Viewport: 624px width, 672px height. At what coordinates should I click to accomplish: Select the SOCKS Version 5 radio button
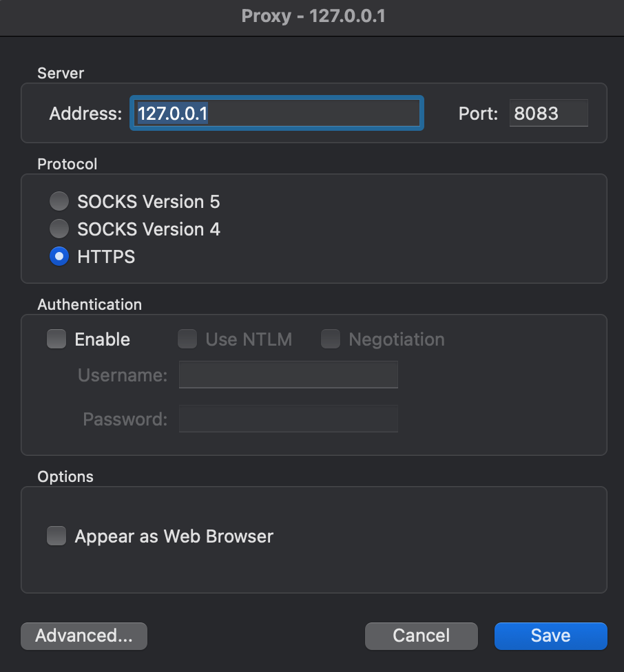pos(60,202)
